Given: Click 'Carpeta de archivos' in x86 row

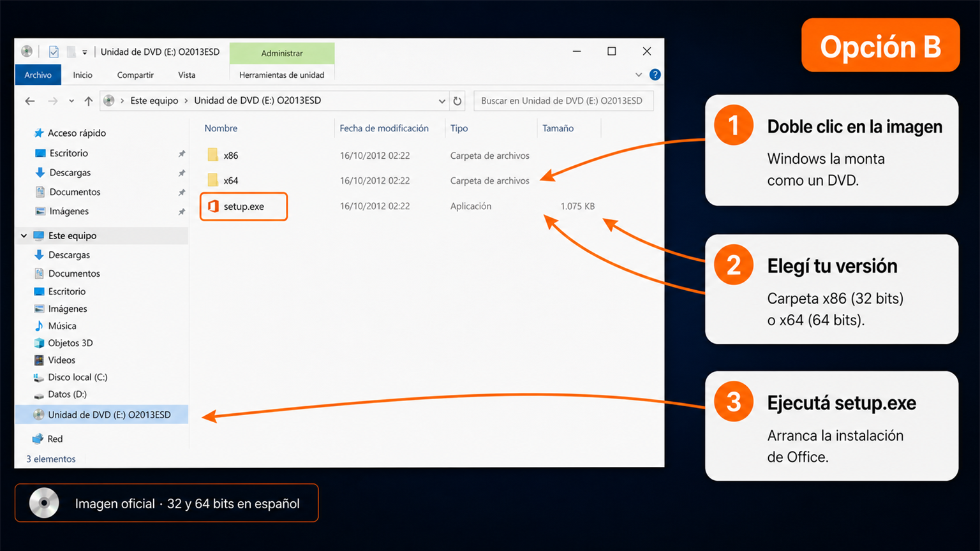Looking at the screenshot, I should 490,156.
